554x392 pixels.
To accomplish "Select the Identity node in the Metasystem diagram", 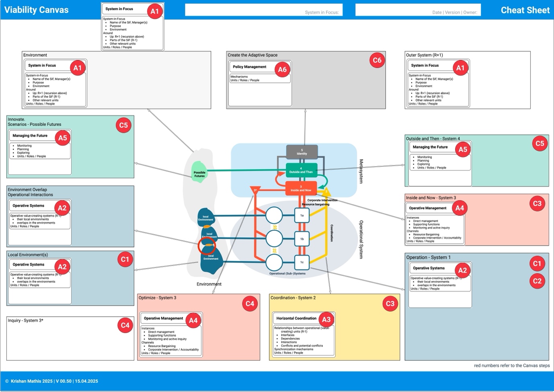I will coord(301,152).
